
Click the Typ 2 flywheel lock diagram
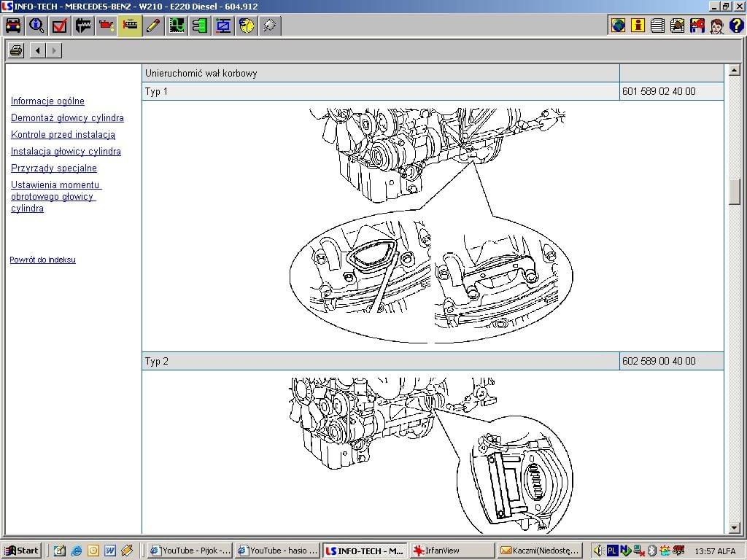tap(432, 456)
